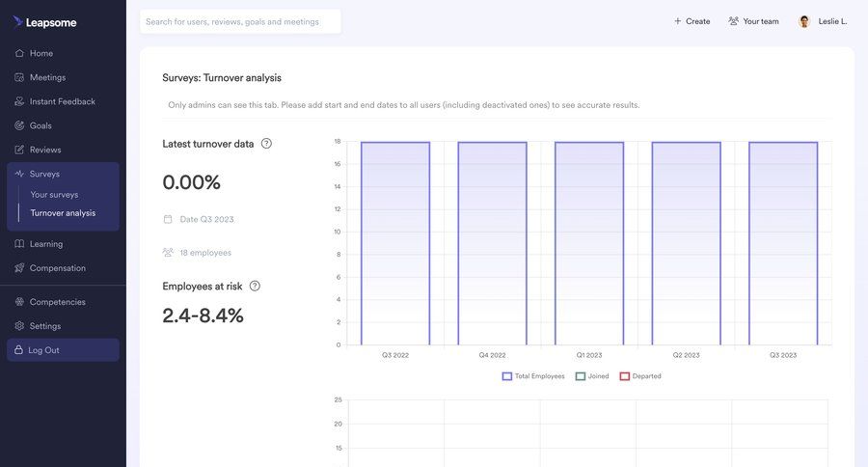This screenshot has height=467, width=868.
Task: Click the Only admins can see notice
Action: click(404, 105)
